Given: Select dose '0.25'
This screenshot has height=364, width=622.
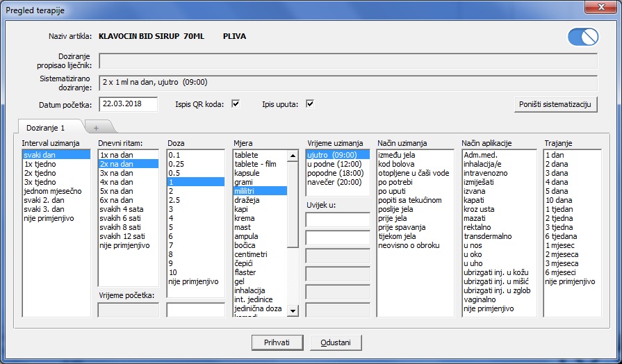Looking at the screenshot, I should (x=196, y=164).
